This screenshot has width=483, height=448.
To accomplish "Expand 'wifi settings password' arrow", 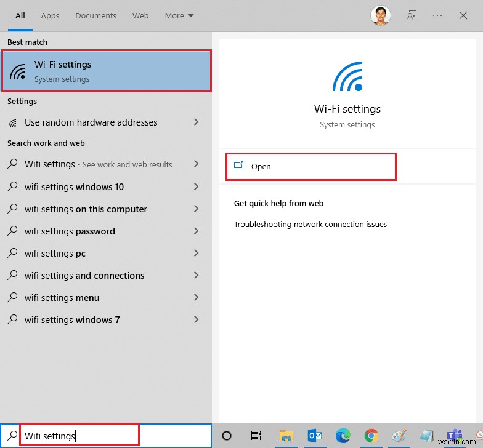I will point(197,231).
